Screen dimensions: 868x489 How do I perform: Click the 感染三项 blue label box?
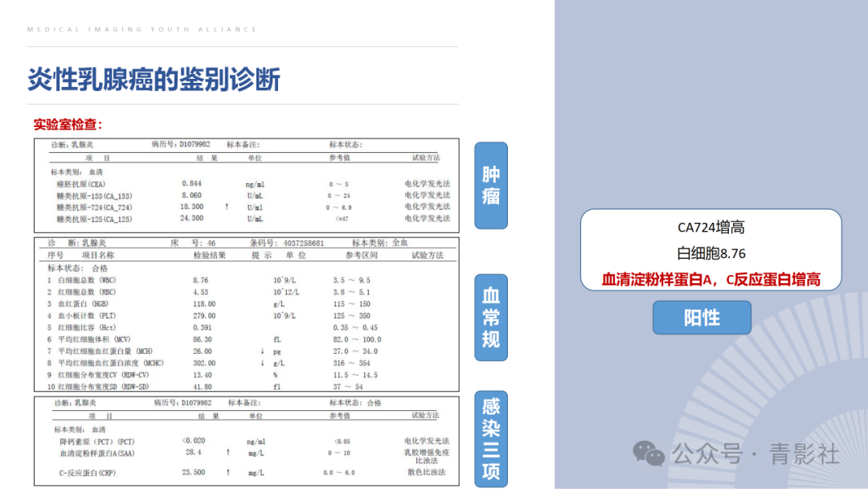(x=491, y=438)
